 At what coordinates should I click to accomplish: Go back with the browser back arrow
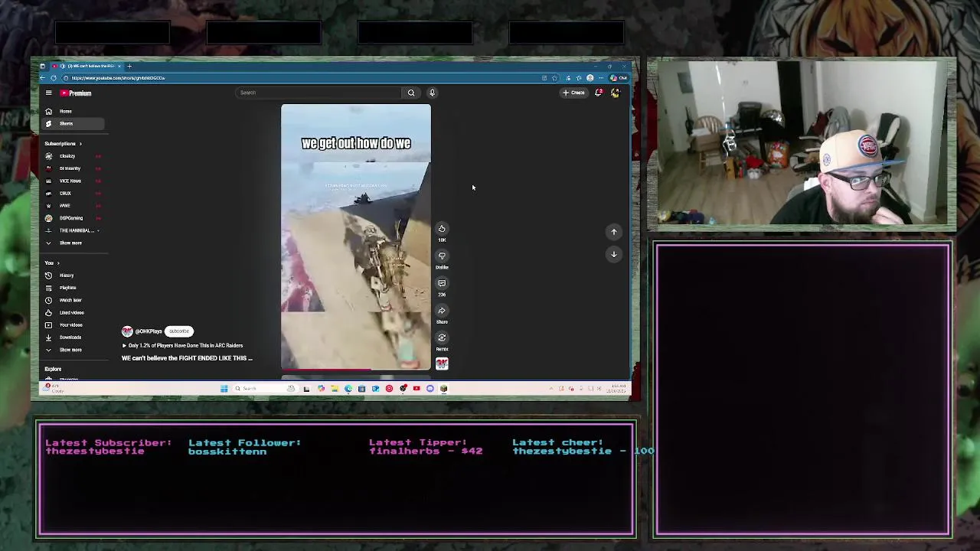point(43,78)
